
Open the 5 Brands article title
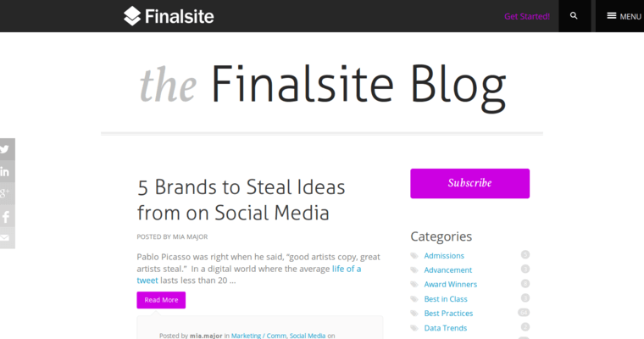point(241,199)
